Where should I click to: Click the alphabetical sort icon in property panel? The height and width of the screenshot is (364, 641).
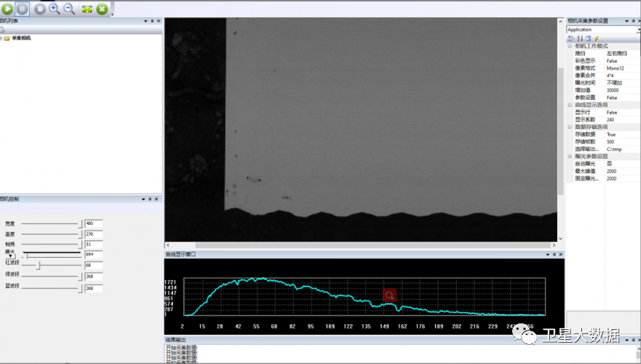pyautogui.click(x=580, y=38)
